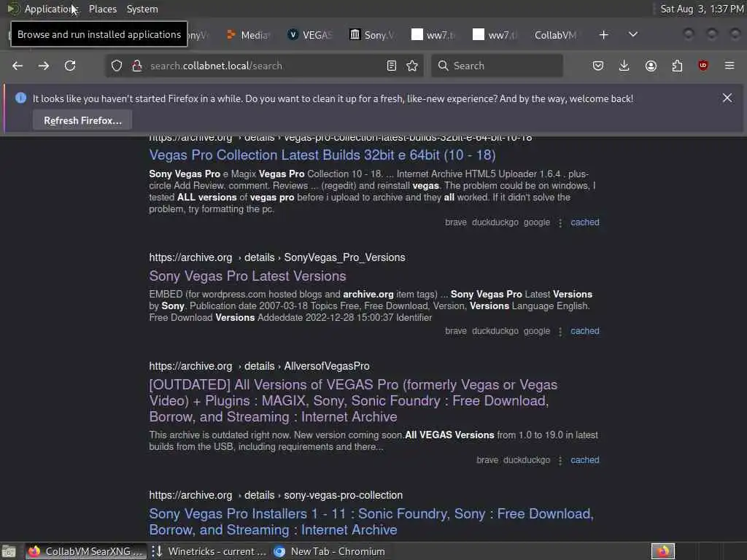
Task: Open the extensions puzzle icon
Action: point(677,66)
